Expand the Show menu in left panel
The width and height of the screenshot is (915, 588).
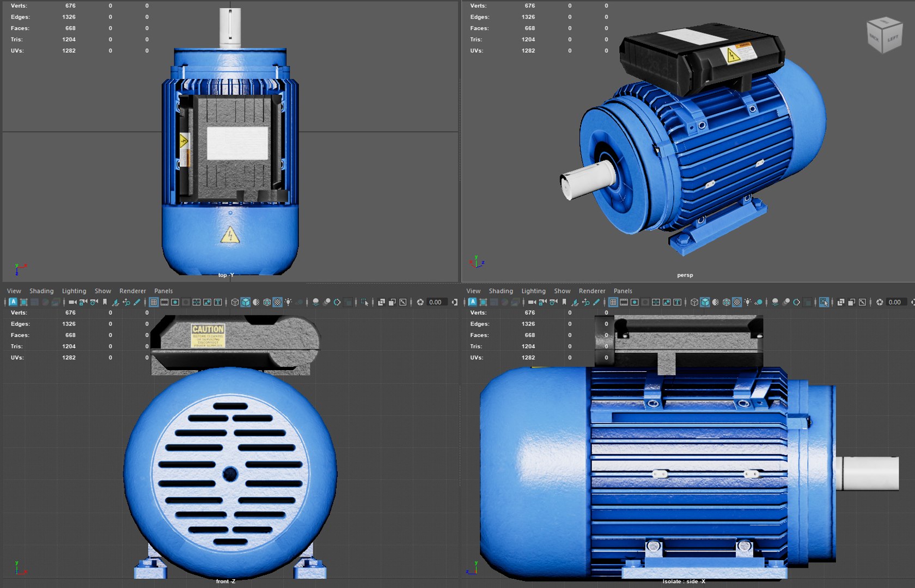pyautogui.click(x=102, y=291)
